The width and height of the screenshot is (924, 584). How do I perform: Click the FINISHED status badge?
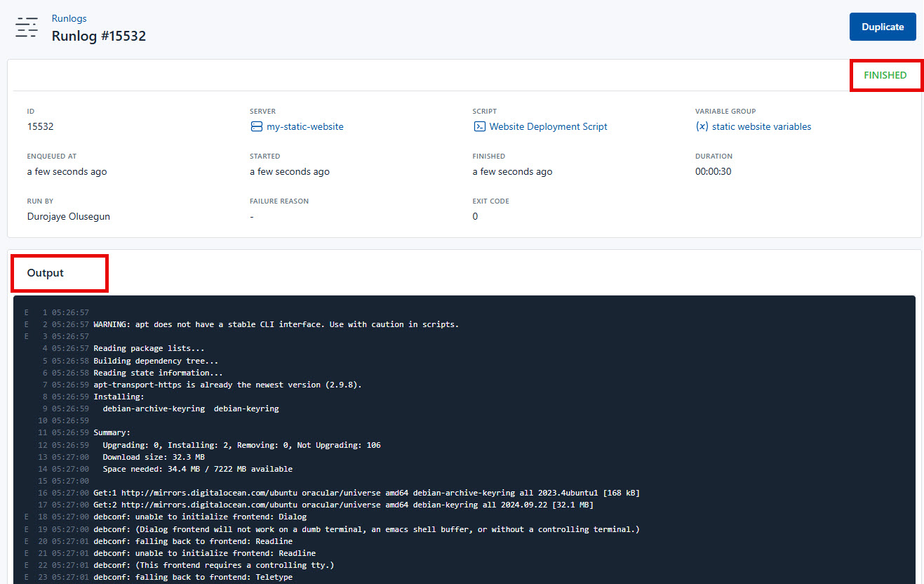coord(885,75)
